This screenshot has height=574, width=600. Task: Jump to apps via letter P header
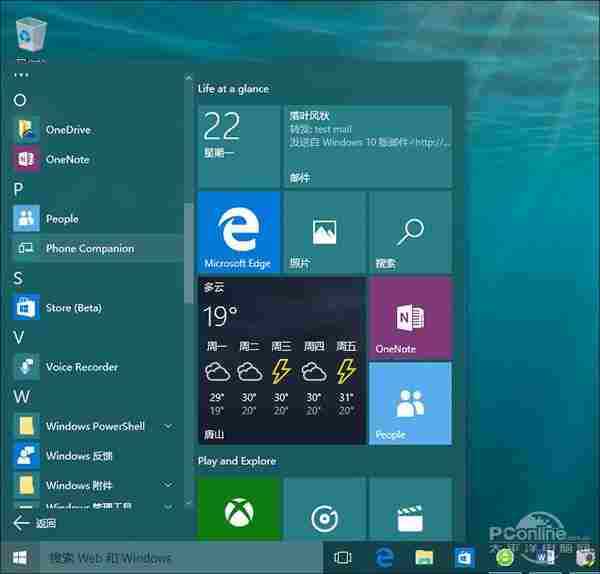[18, 189]
